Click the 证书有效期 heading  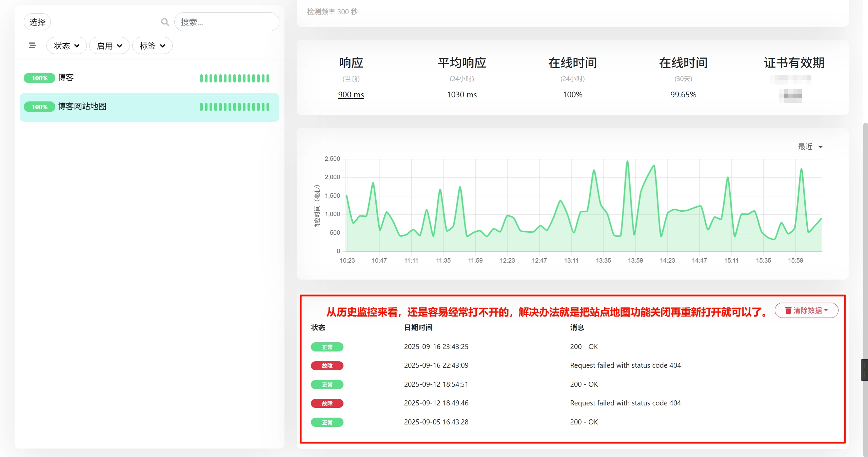794,63
